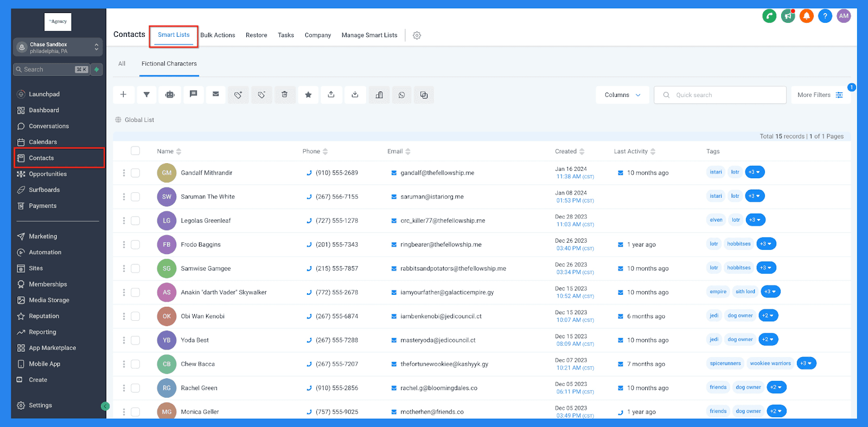Open the Columns dropdown
This screenshot has width=868, height=427.
coord(622,95)
